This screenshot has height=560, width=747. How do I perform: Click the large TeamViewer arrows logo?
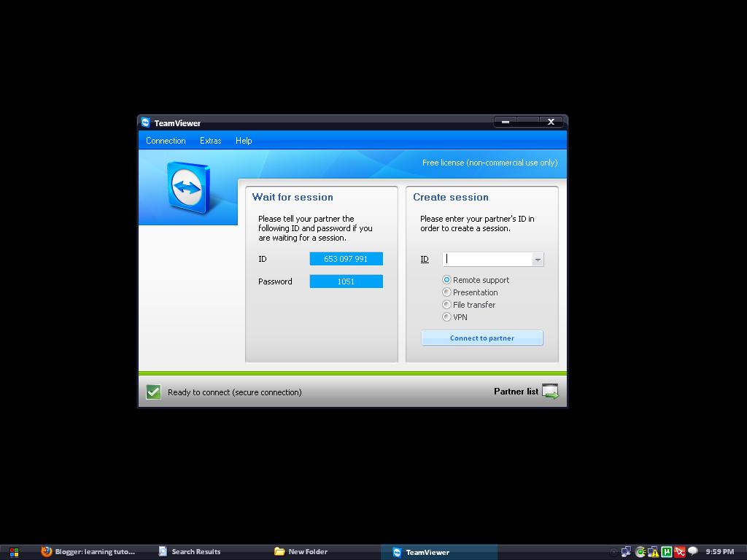(x=189, y=187)
